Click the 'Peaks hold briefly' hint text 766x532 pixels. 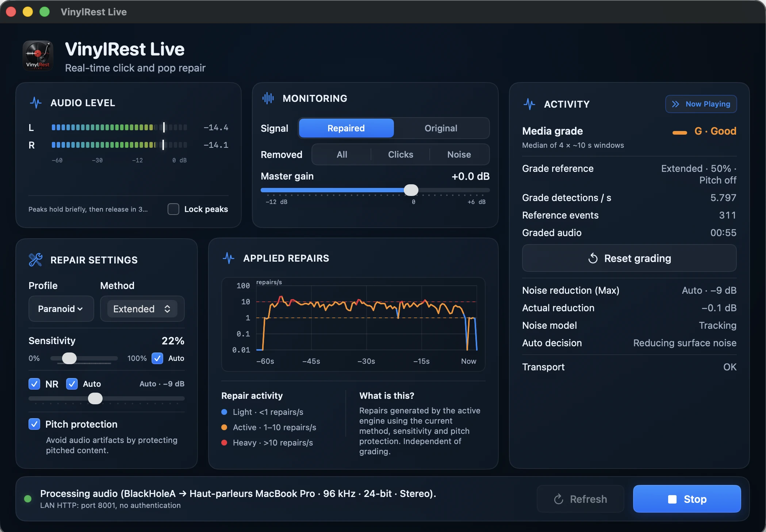[88, 209]
